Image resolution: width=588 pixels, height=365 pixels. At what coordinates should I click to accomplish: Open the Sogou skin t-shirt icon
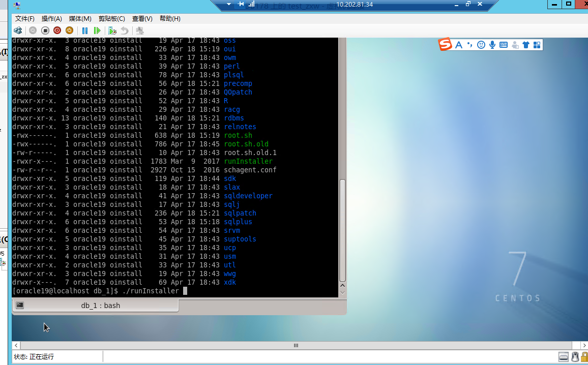[x=526, y=45]
